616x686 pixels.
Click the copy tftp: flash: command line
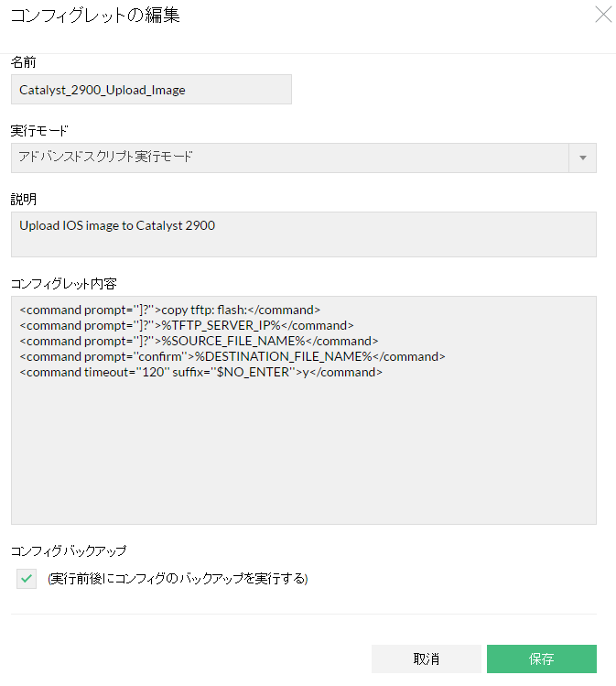(169, 310)
